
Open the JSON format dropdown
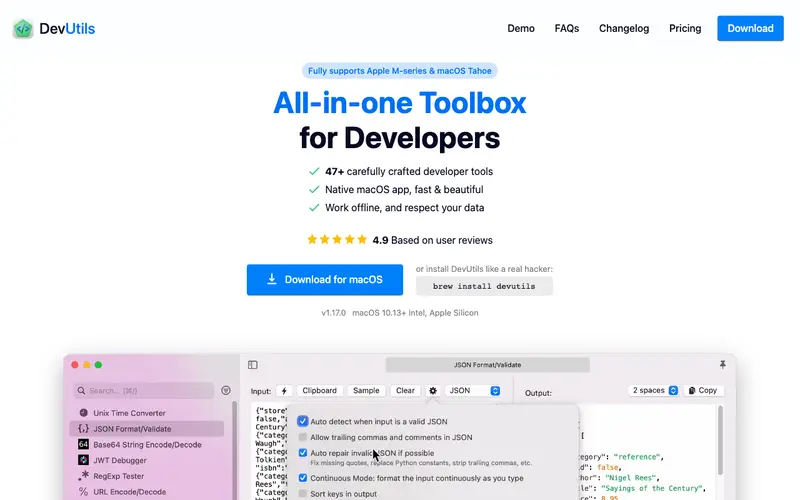473,391
